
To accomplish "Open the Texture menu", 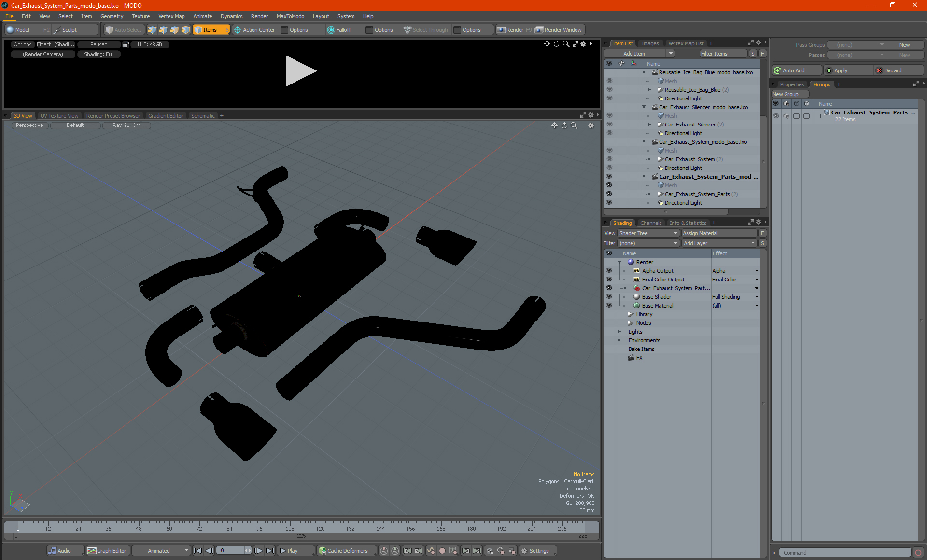I will (x=140, y=16).
